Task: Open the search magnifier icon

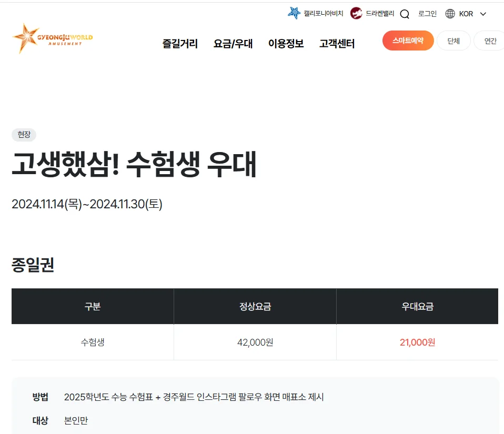Action: click(x=404, y=14)
